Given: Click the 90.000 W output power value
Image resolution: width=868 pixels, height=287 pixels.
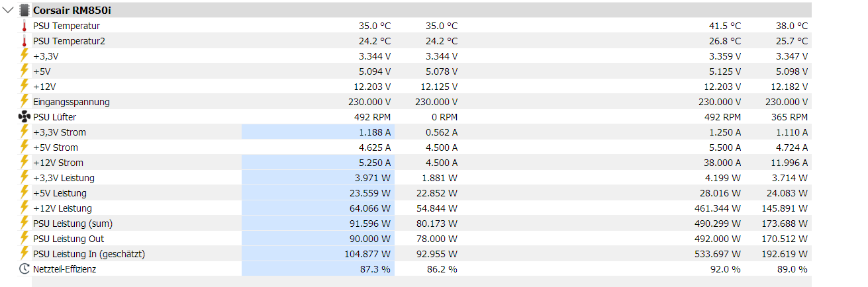Looking at the screenshot, I should coord(370,239).
